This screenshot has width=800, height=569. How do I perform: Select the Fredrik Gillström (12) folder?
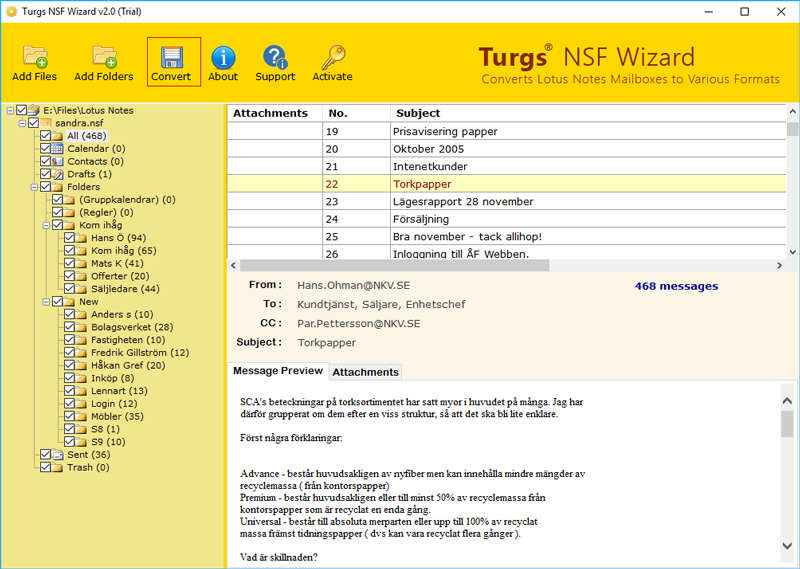tap(140, 353)
